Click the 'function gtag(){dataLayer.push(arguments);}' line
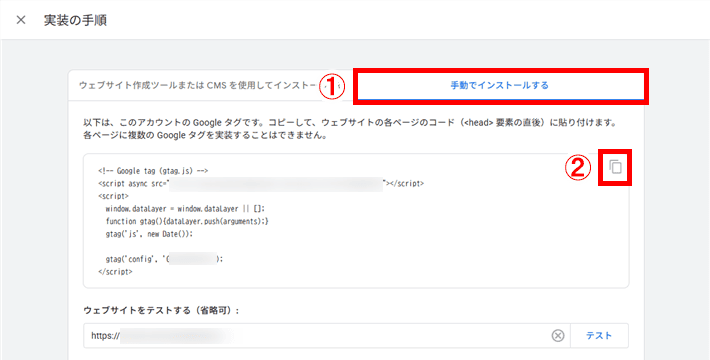Viewport: 710px width, 360px height. (x=187, y=221)
